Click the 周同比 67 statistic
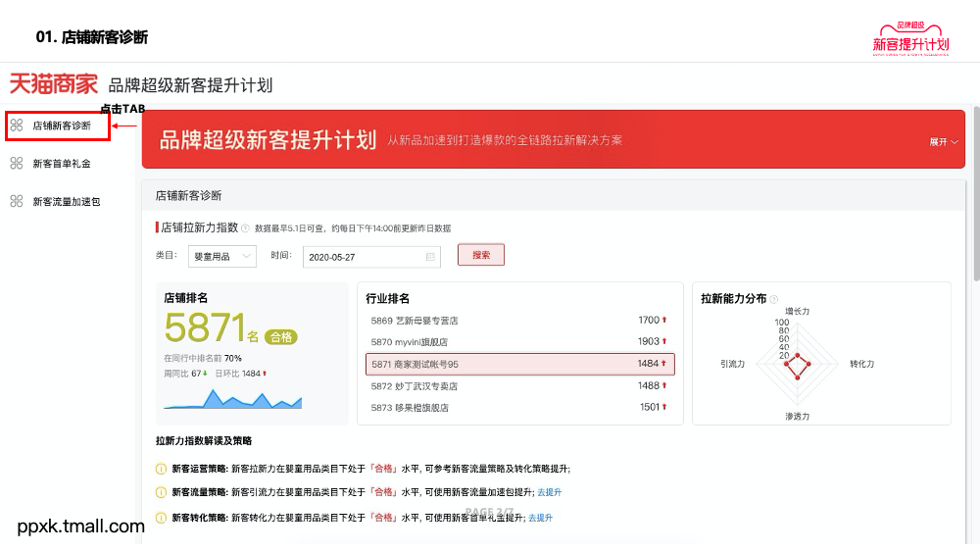980x552 pixels. coord(185,374)
